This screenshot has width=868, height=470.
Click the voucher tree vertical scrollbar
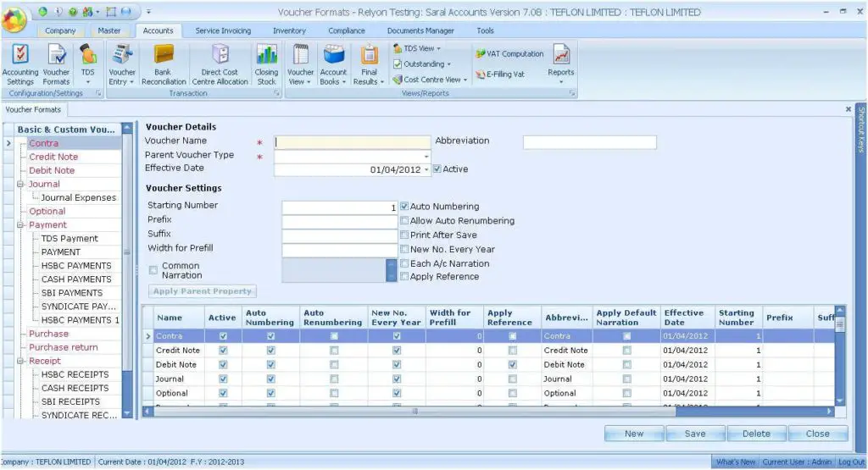[127, 270]
